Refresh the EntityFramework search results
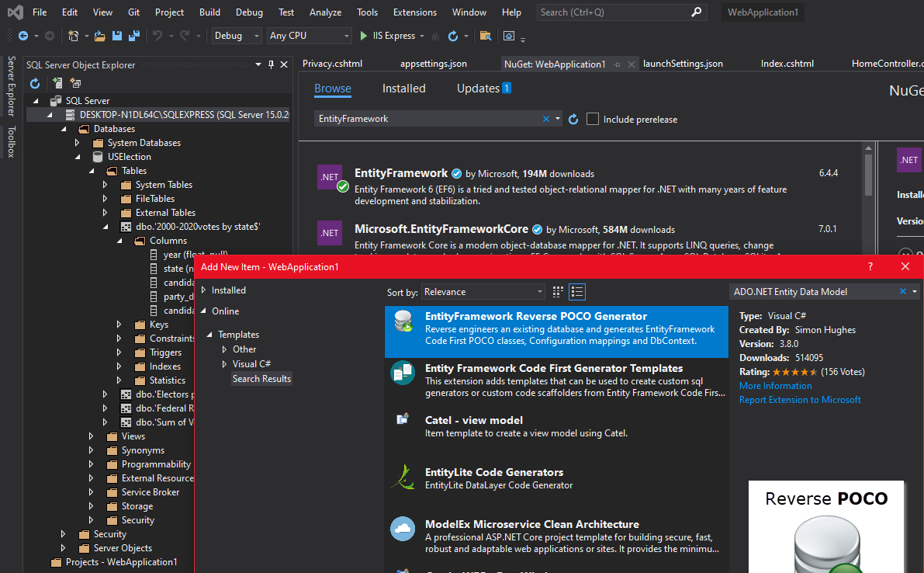The height and width of the screenshot is (573, 924). pos(573,119)
